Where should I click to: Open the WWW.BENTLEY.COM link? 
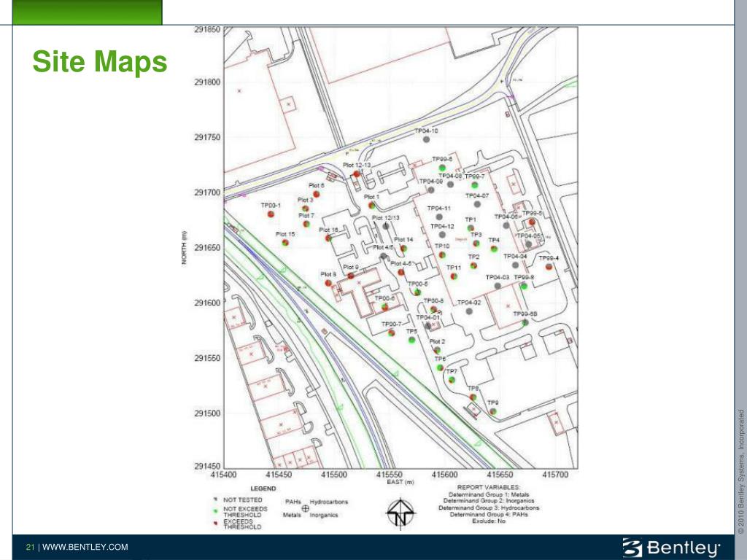coord(85,547)
